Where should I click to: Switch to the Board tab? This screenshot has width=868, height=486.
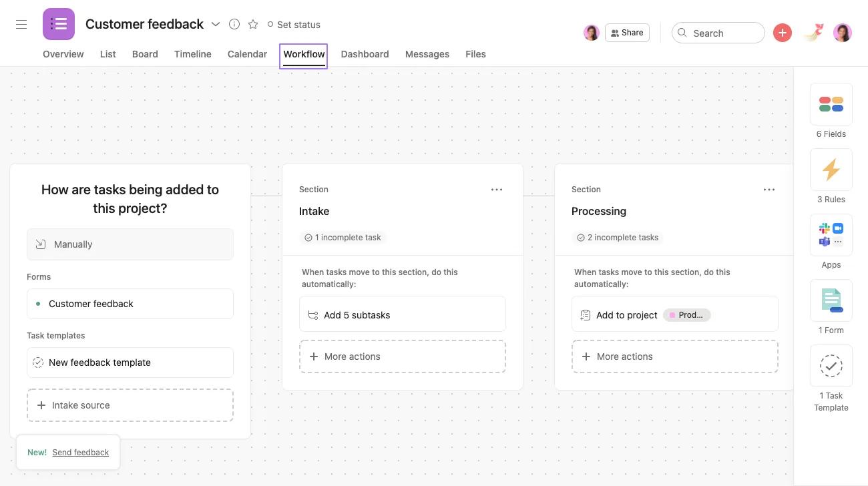(x=145, y=54)
